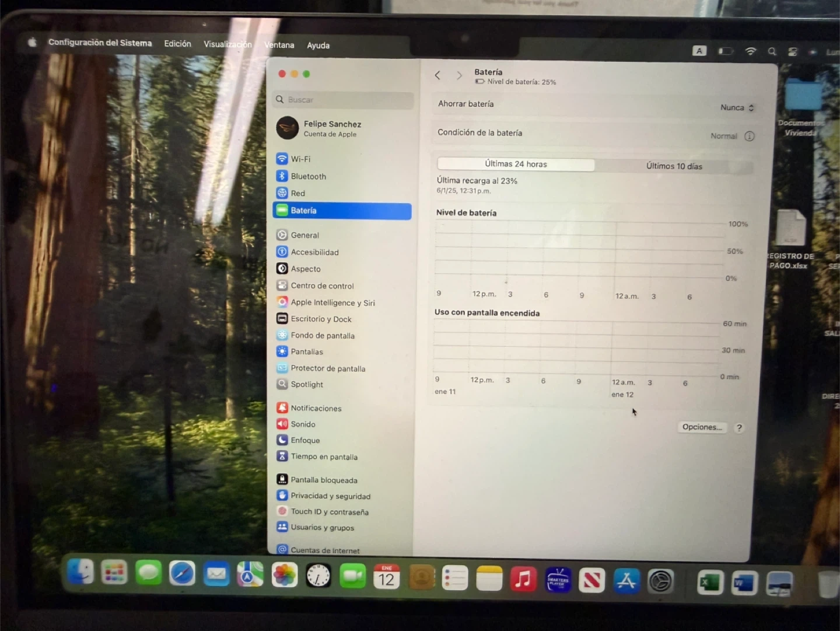This screenshot has height=631, width=840.
Task: Open Control Center from menu bar
Action: (792, 51)
